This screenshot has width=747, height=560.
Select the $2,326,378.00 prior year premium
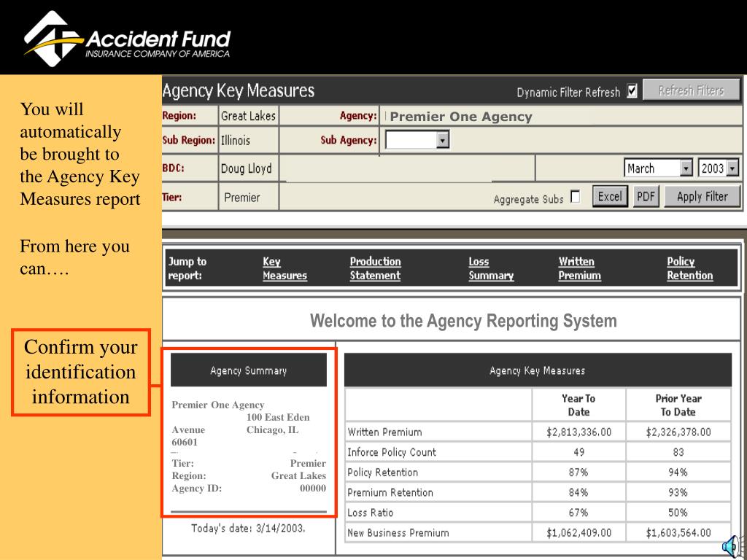click(x=678, y=432)
